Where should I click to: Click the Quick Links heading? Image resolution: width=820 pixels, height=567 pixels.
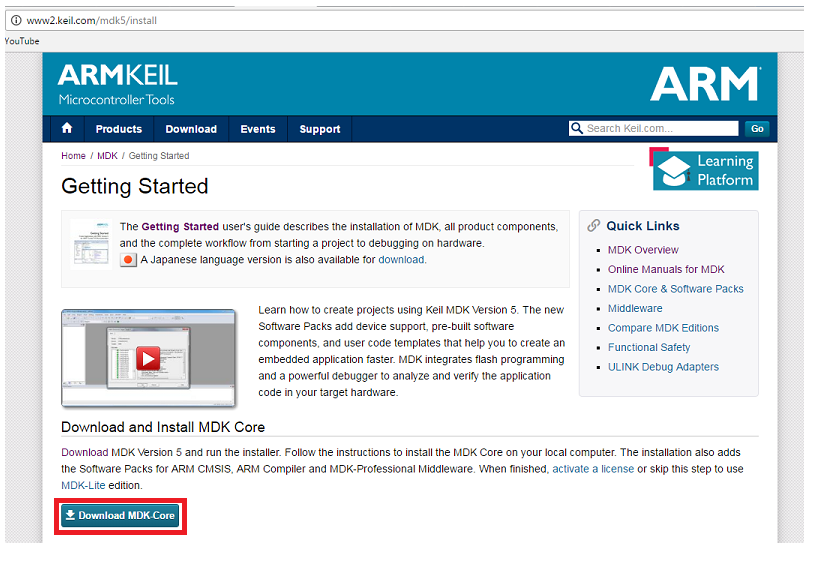pyautogui.click(x=643, y=226)
